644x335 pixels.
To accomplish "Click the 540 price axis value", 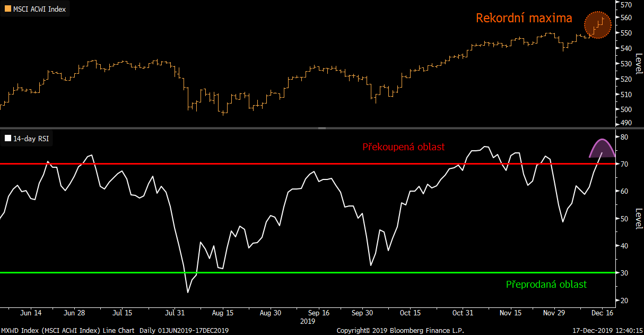I will [x=625, y=48].
